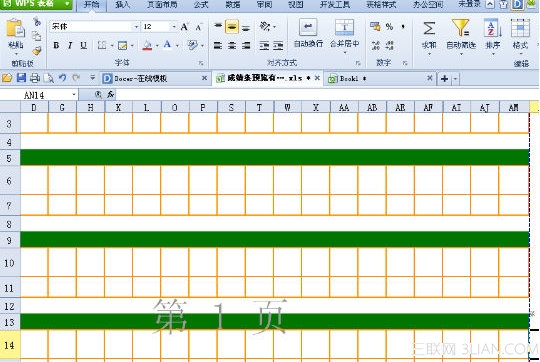This screenshot has height=362, width=540.
Task: Click the Undo arrow icon
Action: (x=62, y=78)
